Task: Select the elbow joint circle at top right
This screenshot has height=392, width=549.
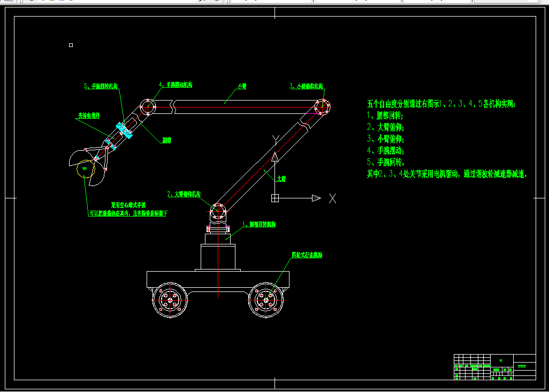Action: [322, 106]
